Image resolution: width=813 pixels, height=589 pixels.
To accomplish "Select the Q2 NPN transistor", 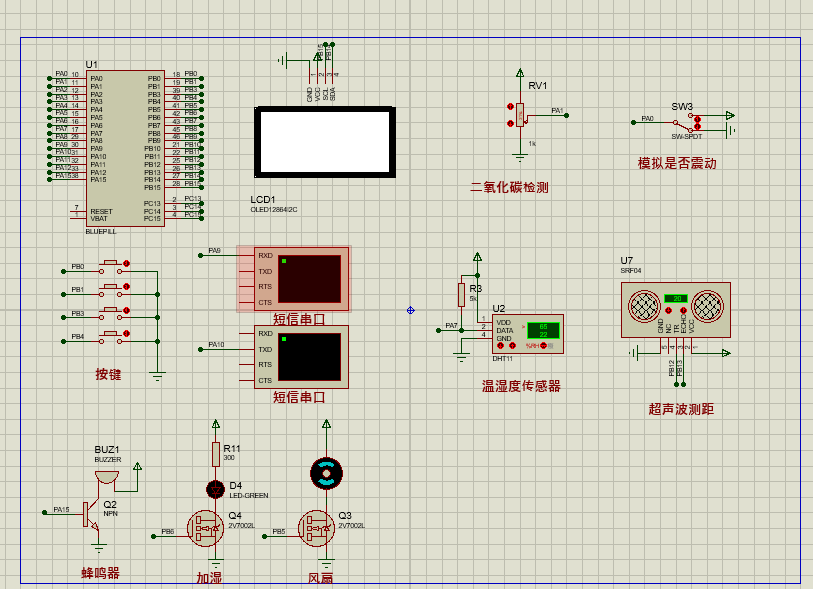I will coord(90,515).
